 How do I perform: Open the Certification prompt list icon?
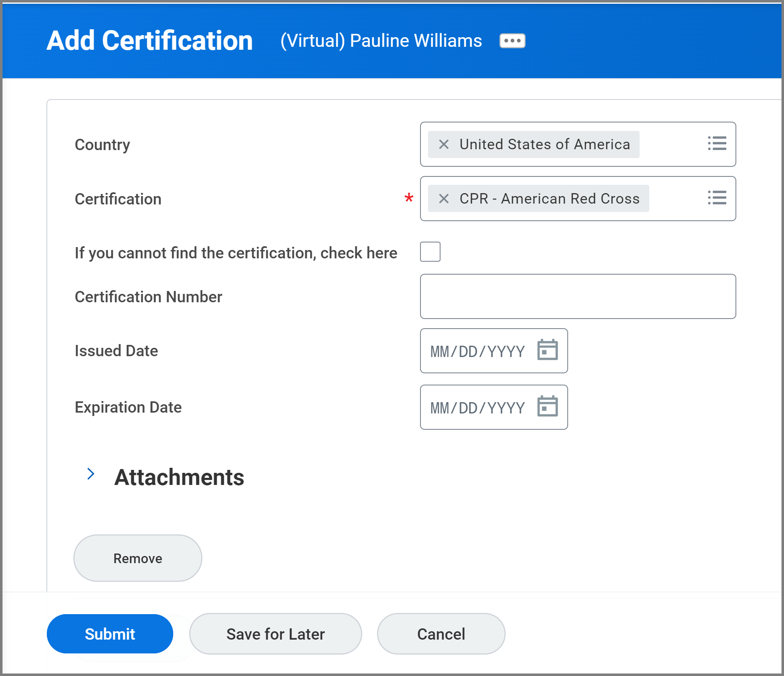[x=717, y=199]
